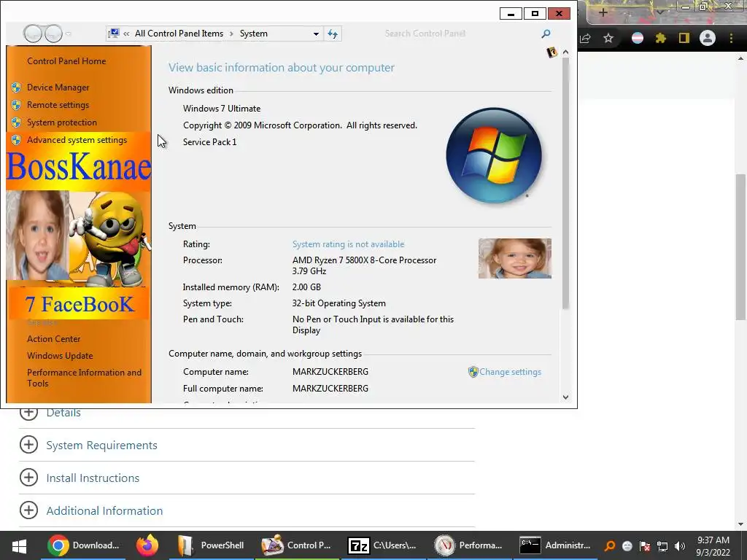Click the white face tray icon
747x560 pixels.
click(x=627, y=546)
